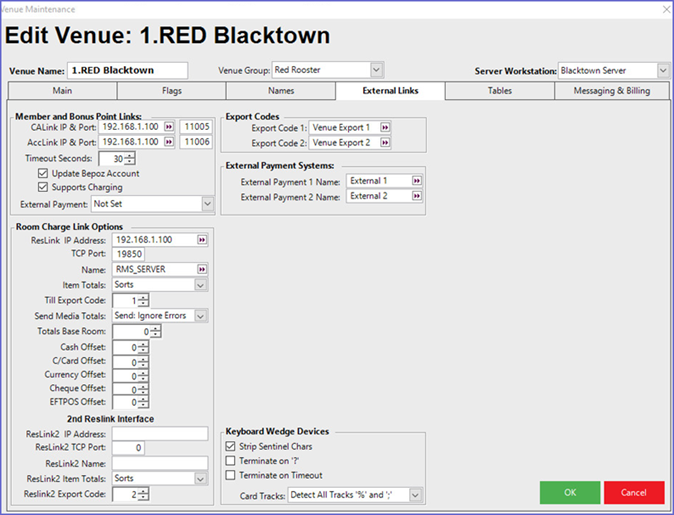Screen dimensions: 674x515
Task: Click the Currency Offset spinner
Action: coord(144,376)
